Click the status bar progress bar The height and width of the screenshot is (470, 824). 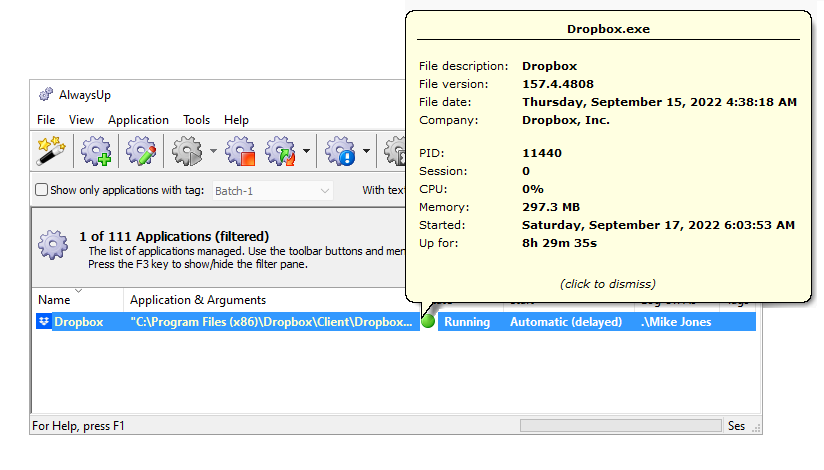pyautogui.click(x=621, y=425)
